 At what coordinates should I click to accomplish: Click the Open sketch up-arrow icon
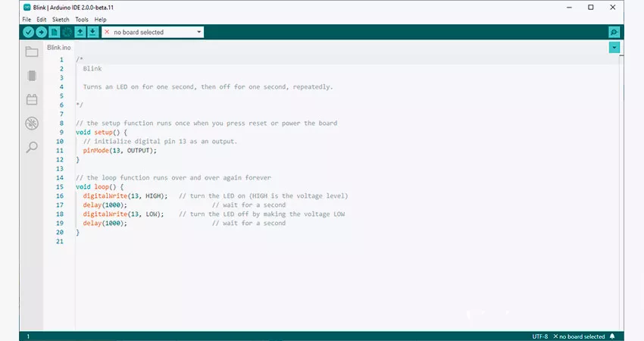[80, 32]
